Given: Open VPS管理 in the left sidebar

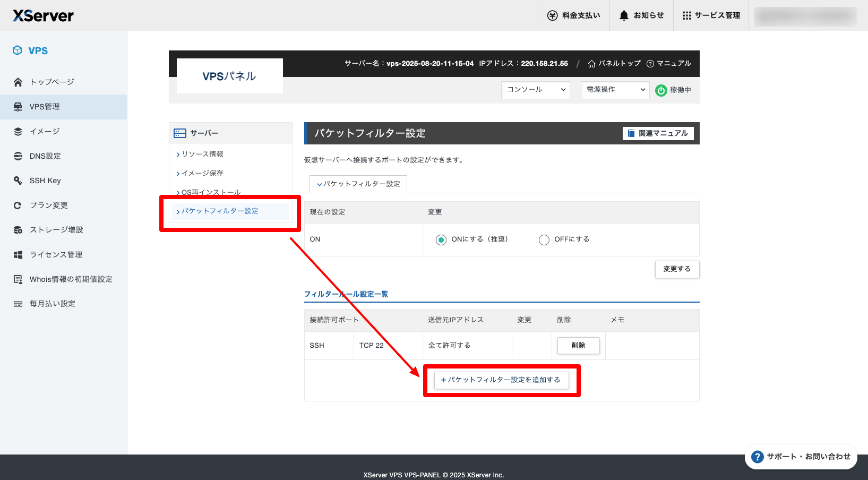Looking at the screenshot, I should coord(45,107).
